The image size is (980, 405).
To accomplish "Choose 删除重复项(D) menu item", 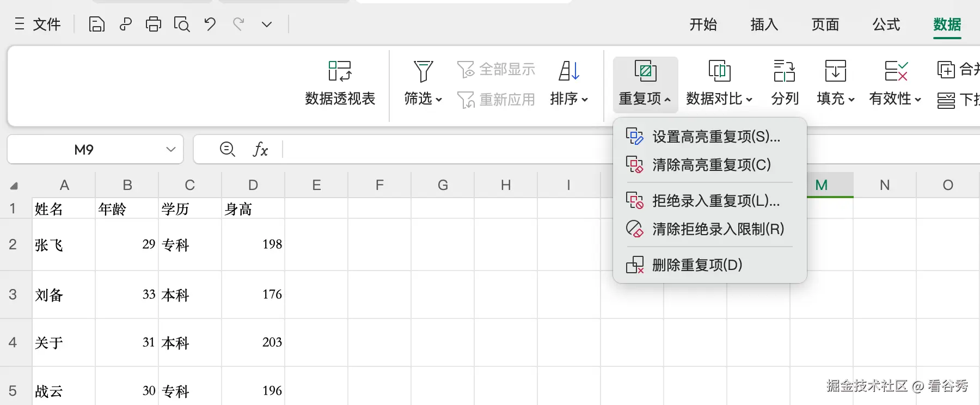I will click(709, 265).
